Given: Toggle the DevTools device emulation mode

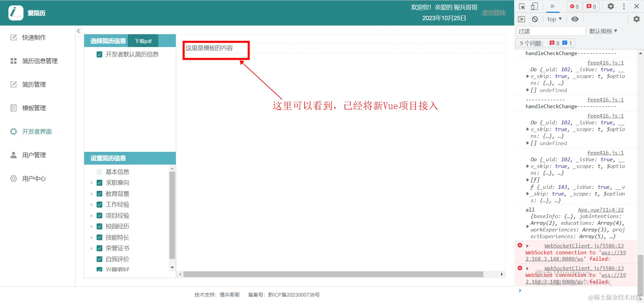Looking at the screenshot, I should click(x=534, y=6).
